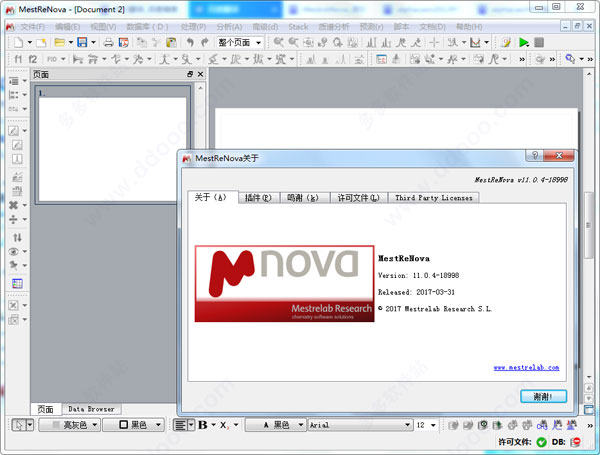Undo the last action
Screen dimensions: 600x455
click(190, 42)
